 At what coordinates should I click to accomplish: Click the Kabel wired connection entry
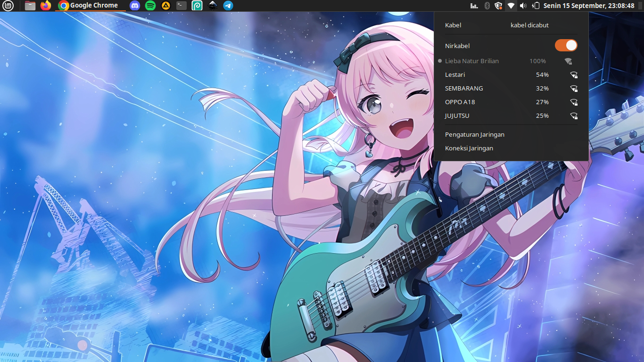click(x=511, y=25)
